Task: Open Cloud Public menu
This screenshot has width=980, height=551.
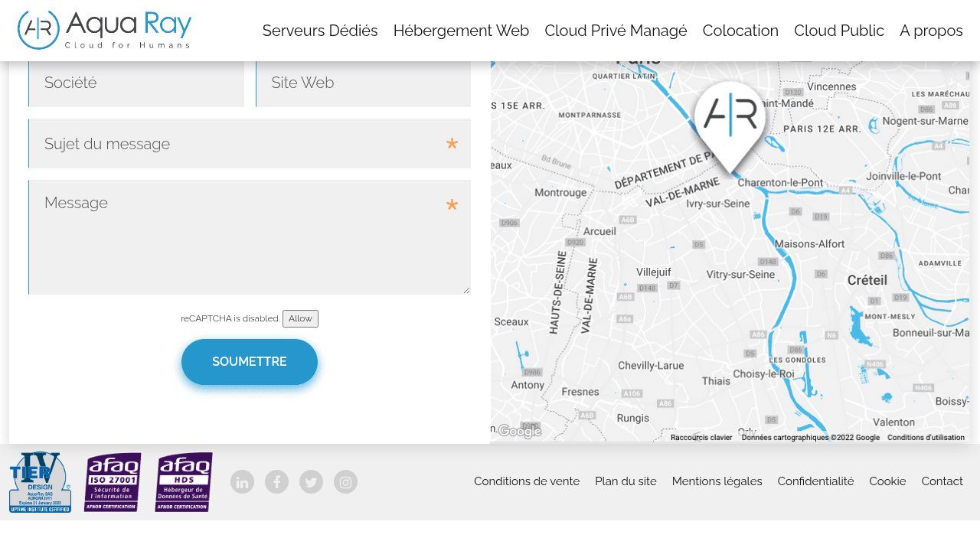Action: pyautogui.click(x=839, y=31)
